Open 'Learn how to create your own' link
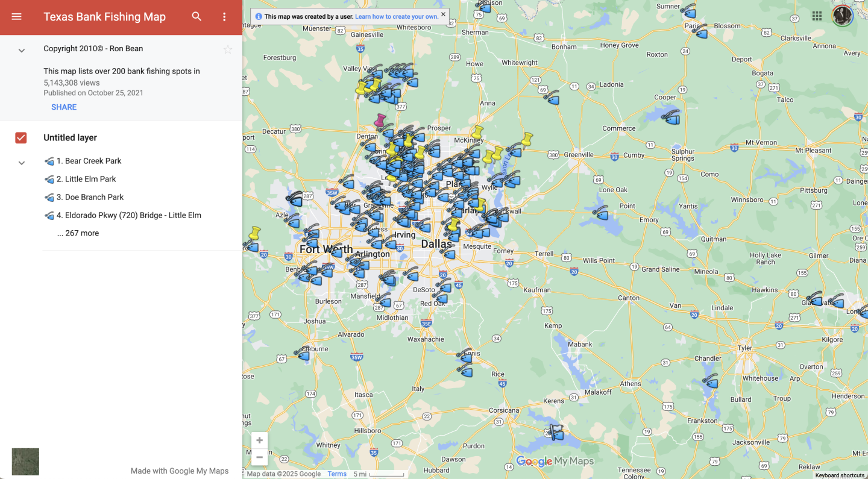868x479 pixels. pos(396,17)
